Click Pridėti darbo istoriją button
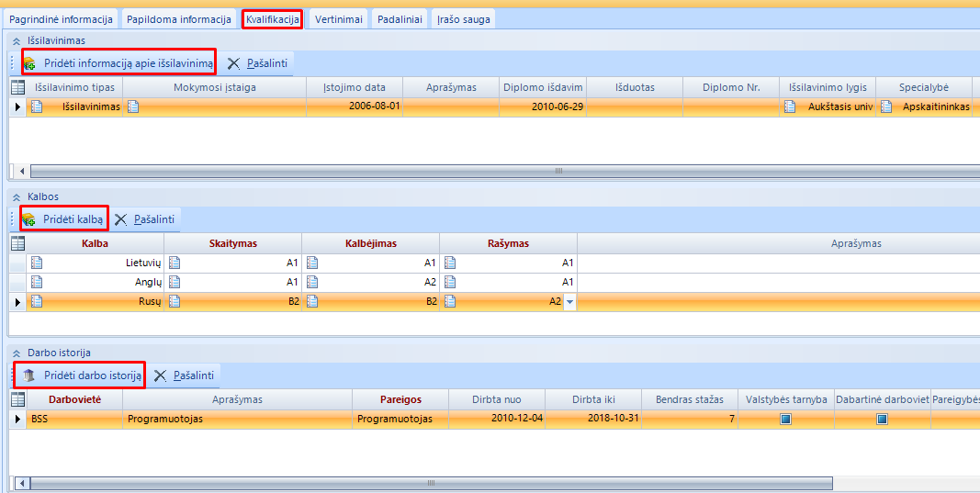Viewport: 980px width, 493px height. click(92, 375)
